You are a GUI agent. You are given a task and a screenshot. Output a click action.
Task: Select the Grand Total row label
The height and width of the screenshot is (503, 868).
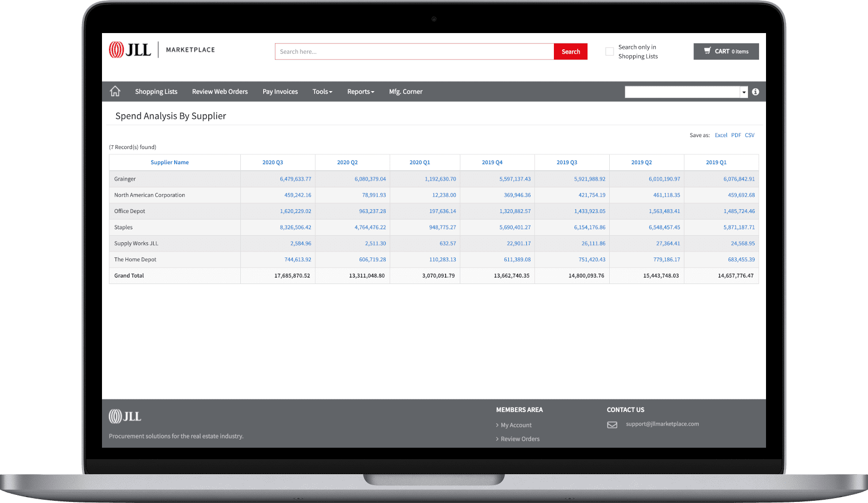(129, 276)
